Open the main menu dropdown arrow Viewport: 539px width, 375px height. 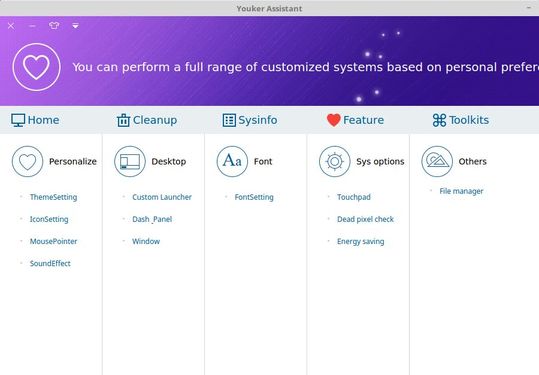[75, 26]
